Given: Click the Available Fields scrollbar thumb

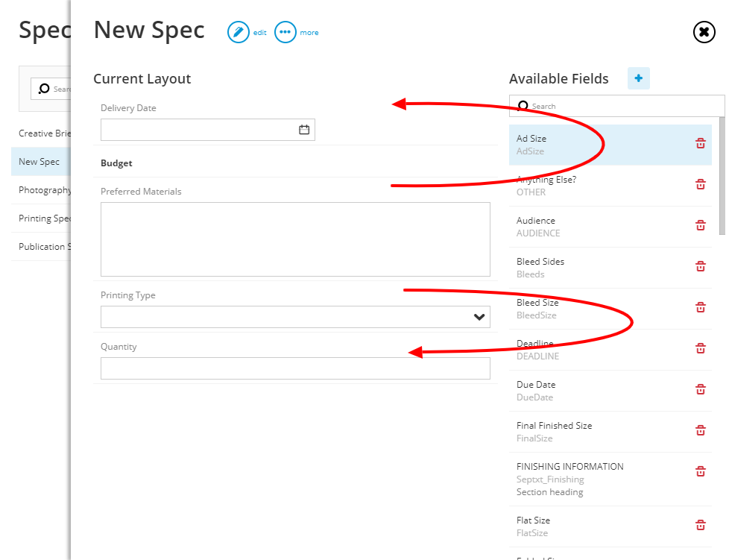Looking at the screenshot, I should coord(722,176).
